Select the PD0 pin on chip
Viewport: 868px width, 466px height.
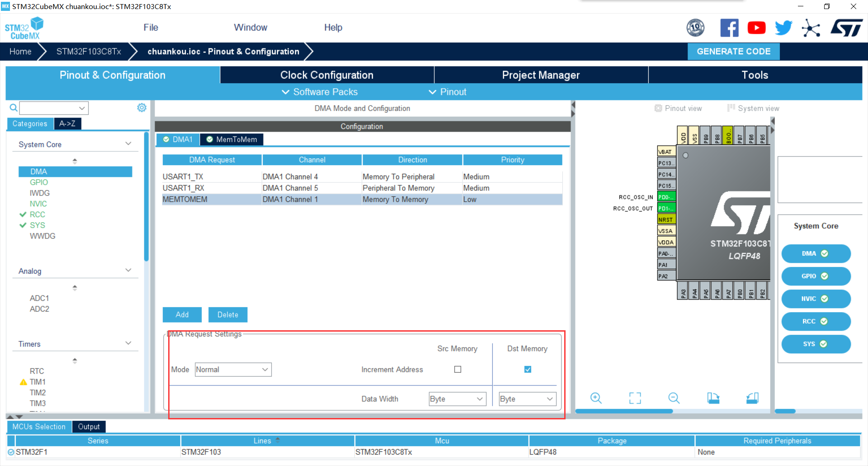[x=666, y=197]
